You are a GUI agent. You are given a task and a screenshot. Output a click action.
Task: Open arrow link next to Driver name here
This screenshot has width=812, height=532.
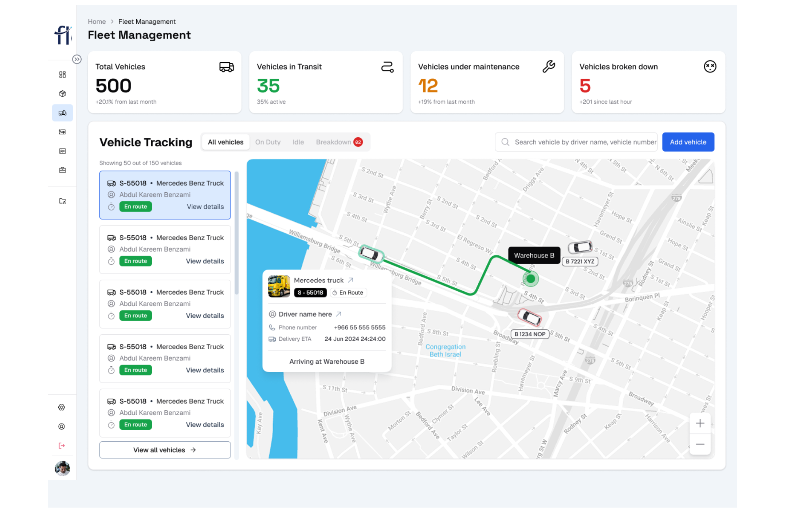[x=338, y=314]
